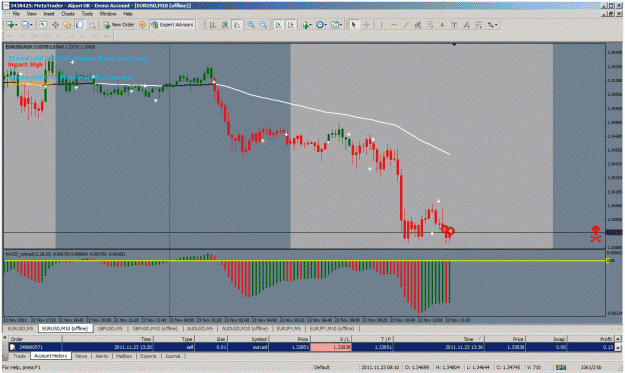Switch to the AUDUSD,M5 chart tab
The height and width of the screenshot is (373, 625).
tap(199, 328)
